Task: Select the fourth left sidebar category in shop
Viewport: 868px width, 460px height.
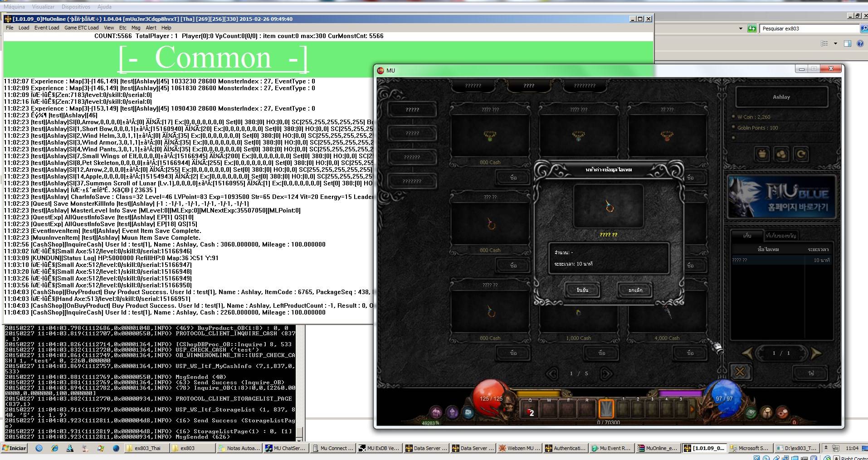Action: pyautogui.click(x=412, y=181)
